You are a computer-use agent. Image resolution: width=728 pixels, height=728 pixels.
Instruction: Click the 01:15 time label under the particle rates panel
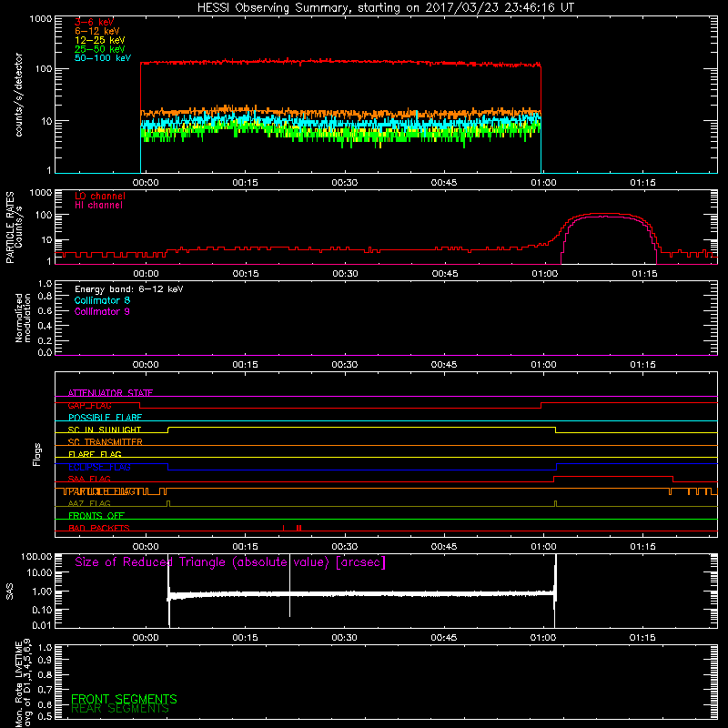click(x=644, y=274)
